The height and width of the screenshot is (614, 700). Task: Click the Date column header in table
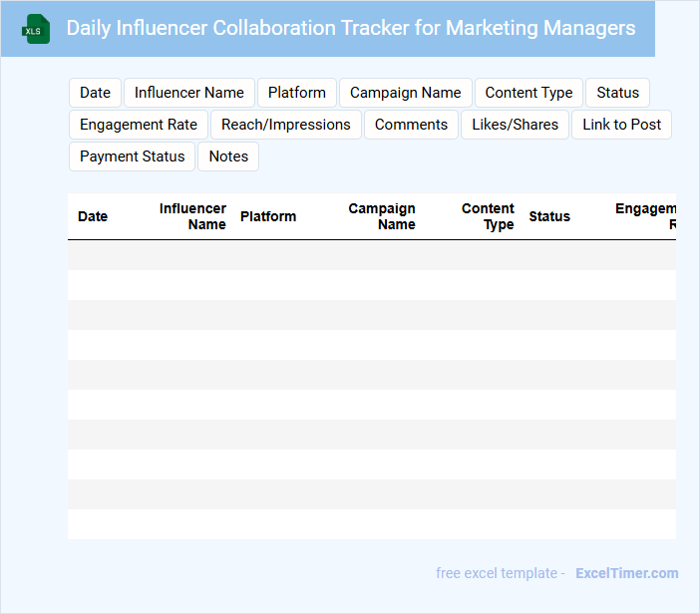pyautogui.click(x=93, y=216)
